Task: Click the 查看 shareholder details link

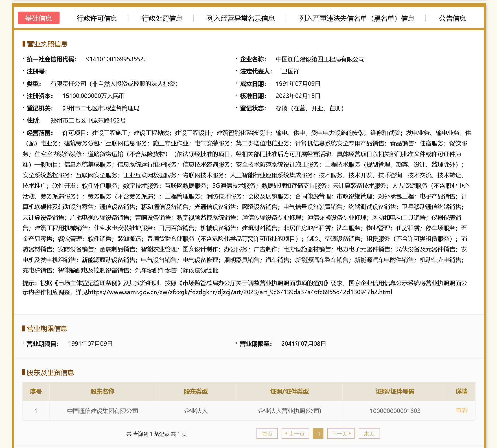Action: coord(462,411)
